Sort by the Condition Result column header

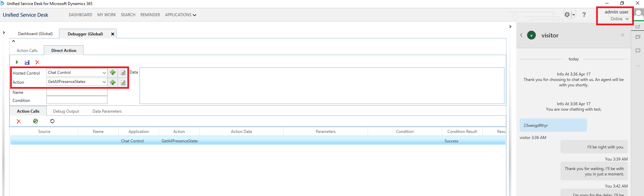(x=462, y=132)
